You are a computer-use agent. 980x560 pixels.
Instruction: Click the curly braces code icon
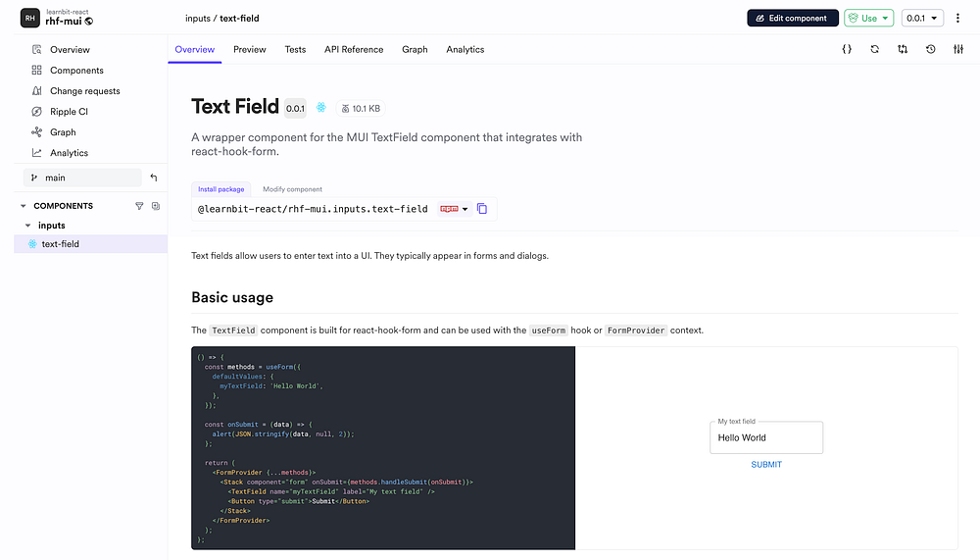[x=847, y=49]
